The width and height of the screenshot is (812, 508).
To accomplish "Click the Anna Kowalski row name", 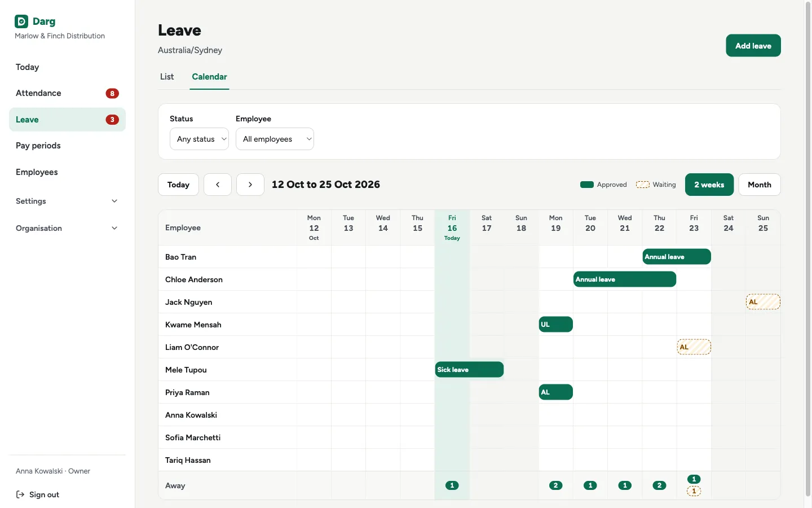I will tap(191, 415).
